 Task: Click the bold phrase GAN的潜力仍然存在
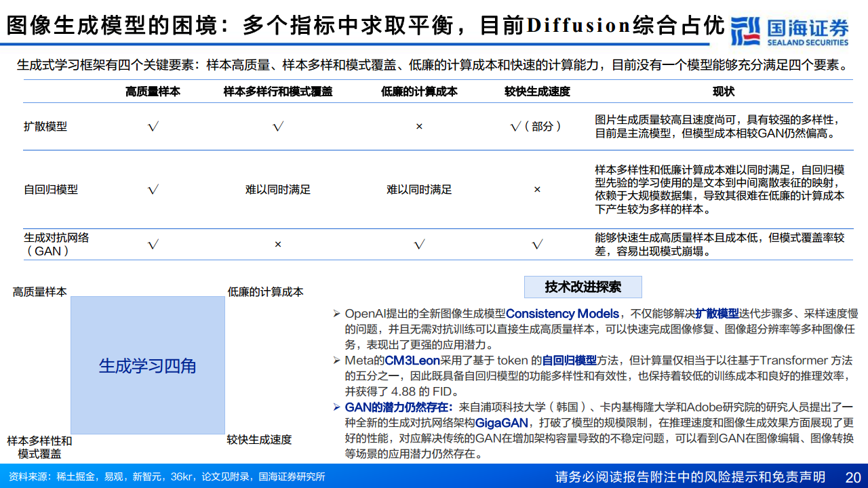(x=398, y=407)
